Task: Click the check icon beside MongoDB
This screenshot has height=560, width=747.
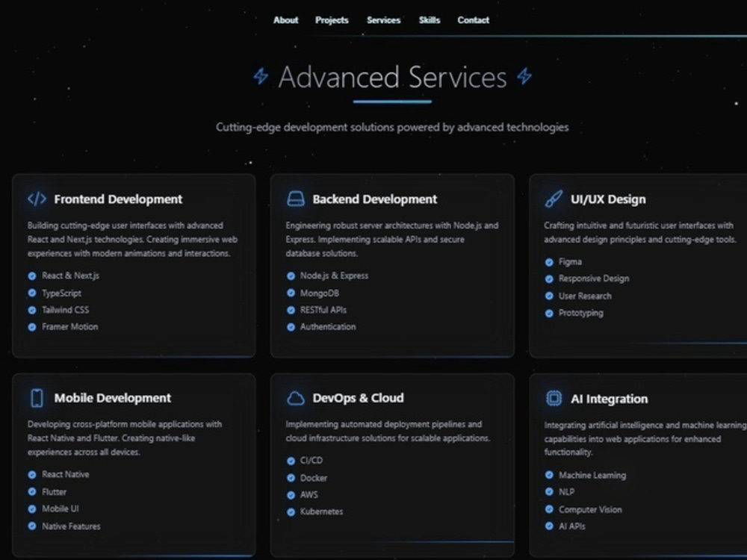Action: click(x=291, y=293)
